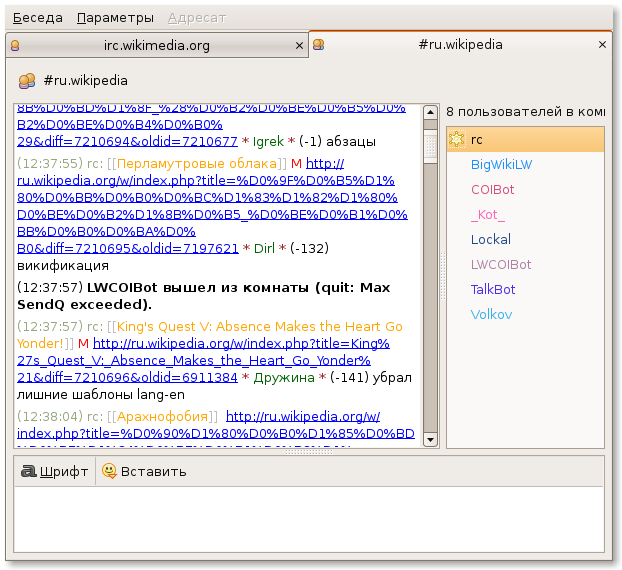Click the smiley icon on Вставить button

[x=109, y=471]
